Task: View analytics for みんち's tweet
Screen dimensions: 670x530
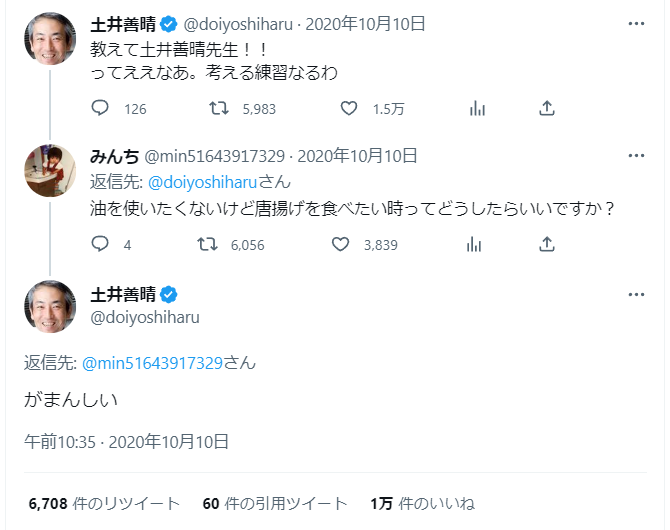Action: click(x=477, y=243)
